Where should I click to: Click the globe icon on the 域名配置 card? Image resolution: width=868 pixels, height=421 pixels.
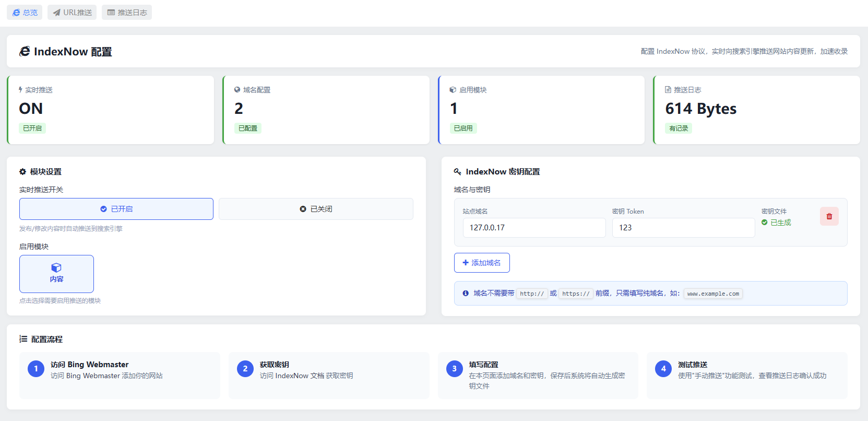pos(237,90)
